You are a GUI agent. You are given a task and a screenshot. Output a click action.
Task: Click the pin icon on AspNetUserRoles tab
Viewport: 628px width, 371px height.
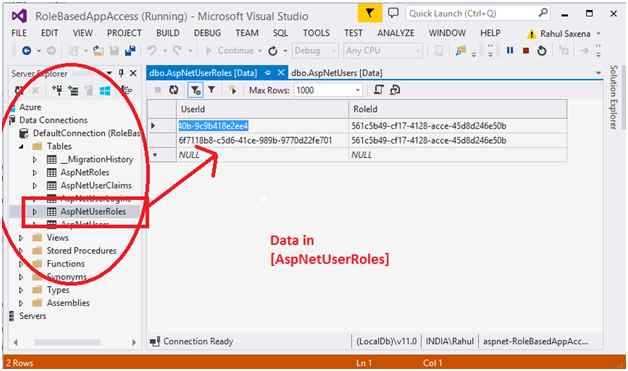[268, 73]
